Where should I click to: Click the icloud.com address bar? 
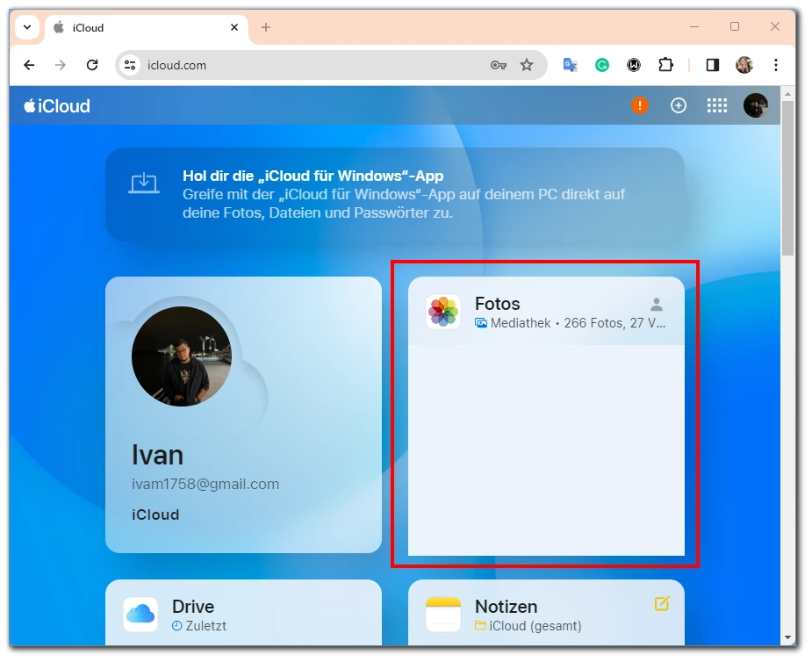331,65
